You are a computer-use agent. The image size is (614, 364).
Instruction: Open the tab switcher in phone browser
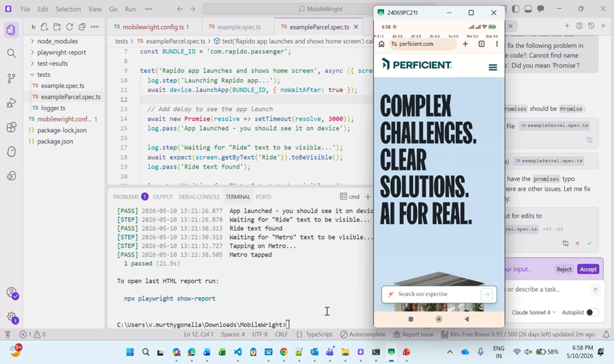coord(481,44)
